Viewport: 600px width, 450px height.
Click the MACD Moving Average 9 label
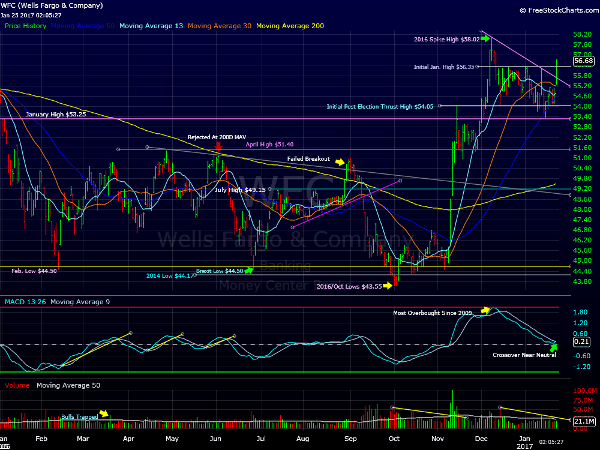pyautogui.click(x=80, y=302)
